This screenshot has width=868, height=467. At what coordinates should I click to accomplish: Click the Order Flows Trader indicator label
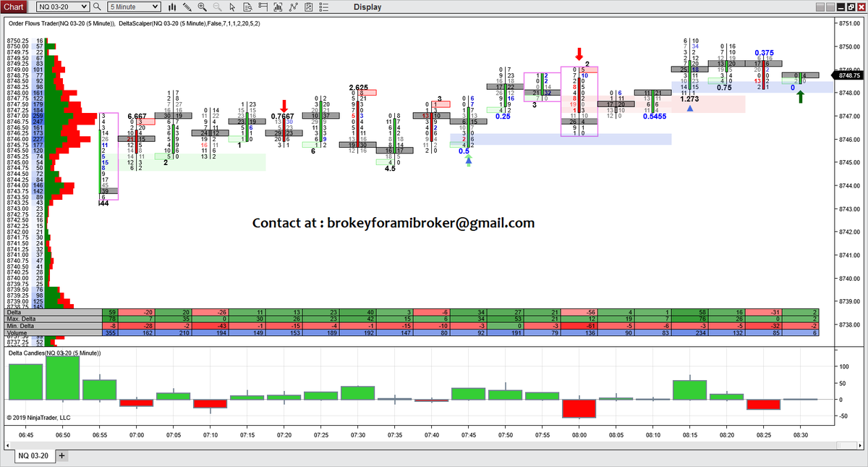61,23
